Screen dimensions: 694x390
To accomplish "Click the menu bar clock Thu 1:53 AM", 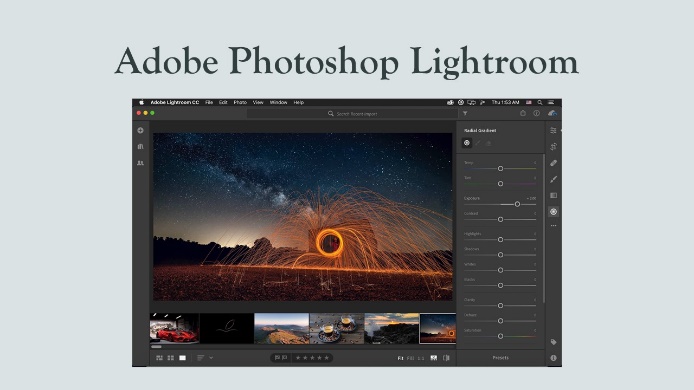I will click(x=505, y=102).
